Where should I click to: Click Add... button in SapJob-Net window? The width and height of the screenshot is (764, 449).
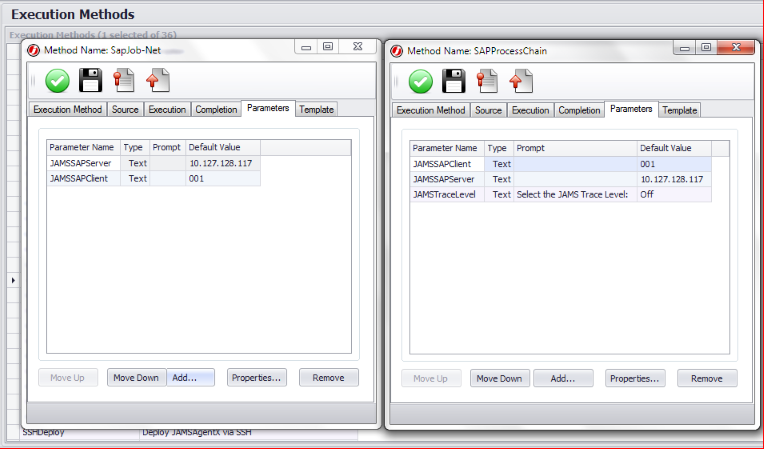(x=191, y=377)
